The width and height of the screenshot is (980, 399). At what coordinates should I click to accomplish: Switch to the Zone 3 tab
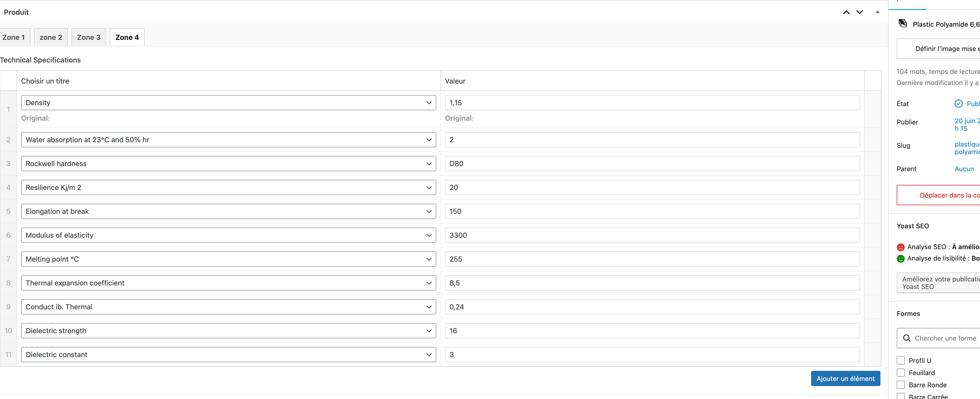tap(89, 37)
